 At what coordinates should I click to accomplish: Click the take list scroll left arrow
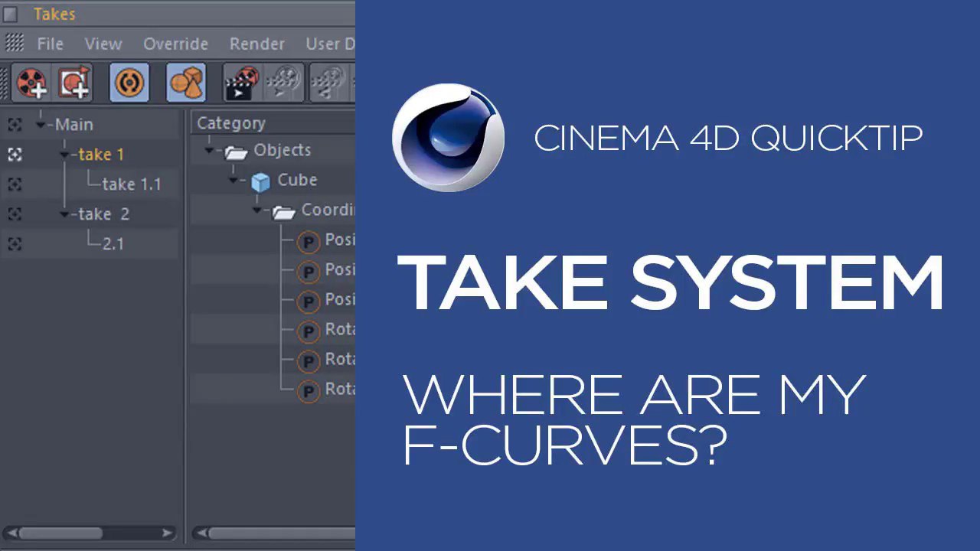(x=11, y=533)
